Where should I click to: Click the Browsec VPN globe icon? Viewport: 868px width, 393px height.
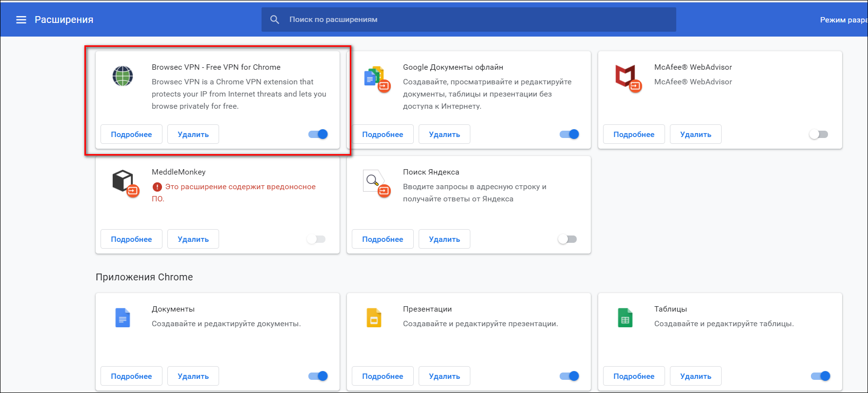click(x=122, y=76)
